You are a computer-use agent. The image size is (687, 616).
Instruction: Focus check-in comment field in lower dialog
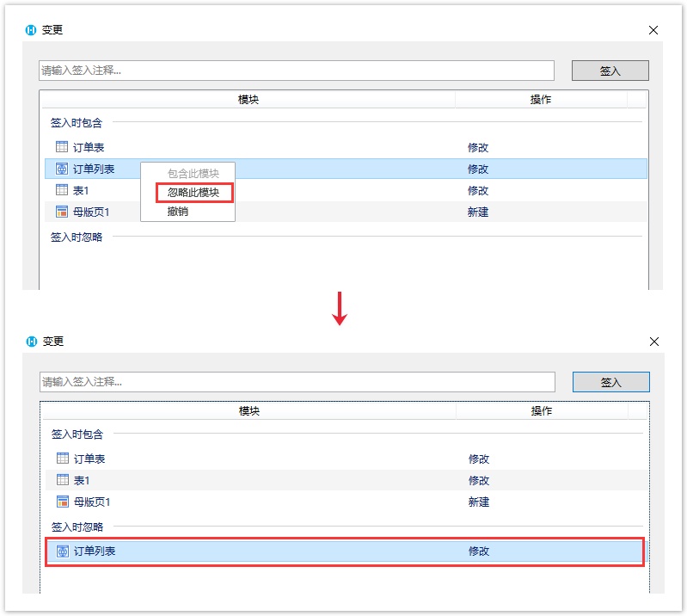(x=297, y=382)
